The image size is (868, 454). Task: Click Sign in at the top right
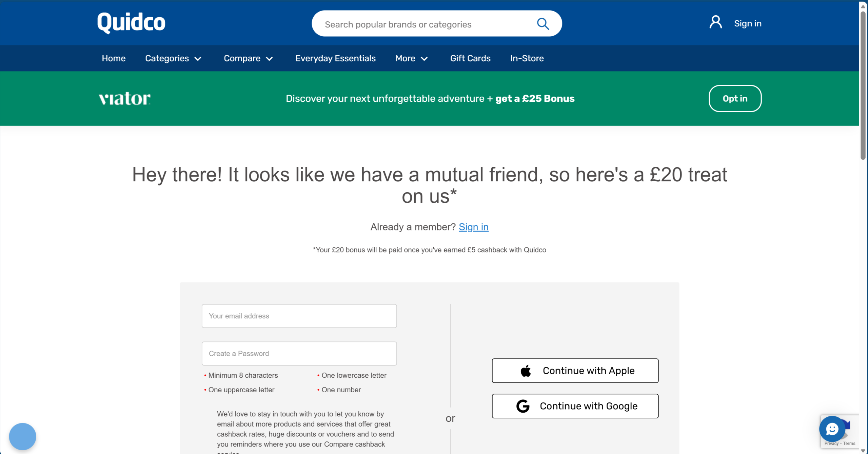[x=748, y=23]
